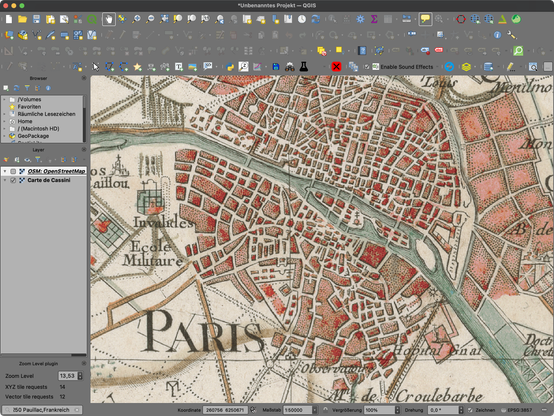Select the text annotation T tool
Screen dimensions: 554x416
click(x=179, y=66)
